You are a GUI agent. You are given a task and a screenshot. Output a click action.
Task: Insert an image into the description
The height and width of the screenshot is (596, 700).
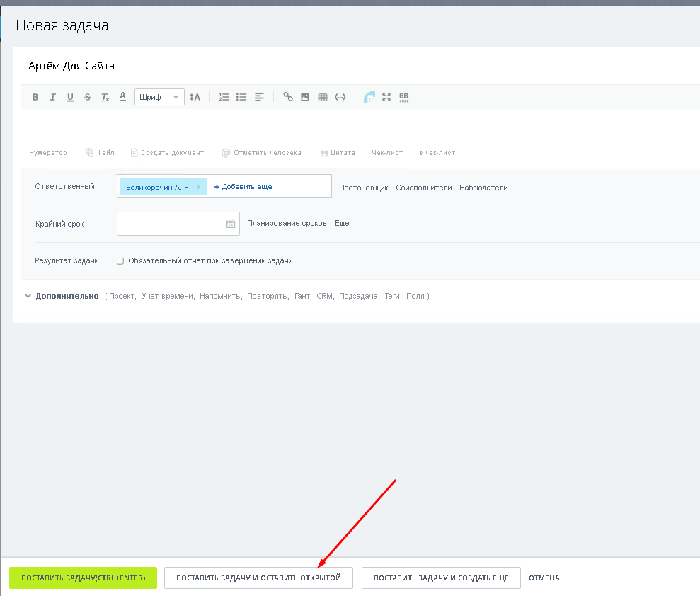(305, 97)
